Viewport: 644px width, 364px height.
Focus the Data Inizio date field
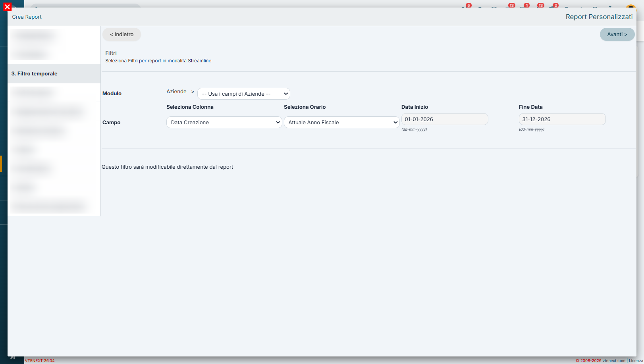[445, 119]
